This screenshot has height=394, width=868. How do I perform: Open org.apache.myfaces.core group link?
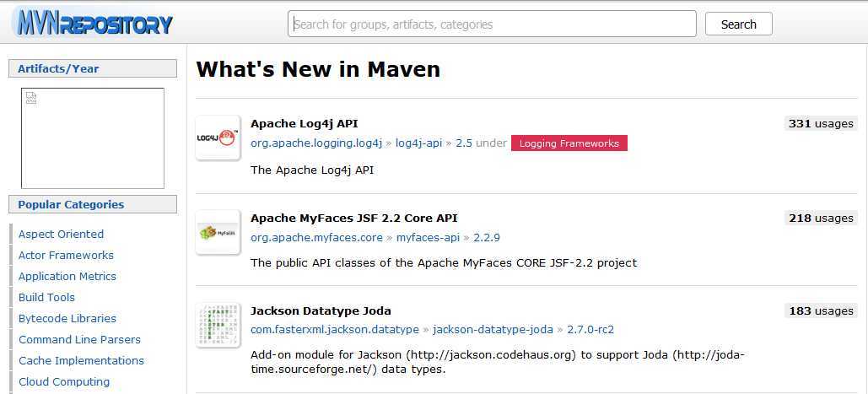(x=316, y=237)
